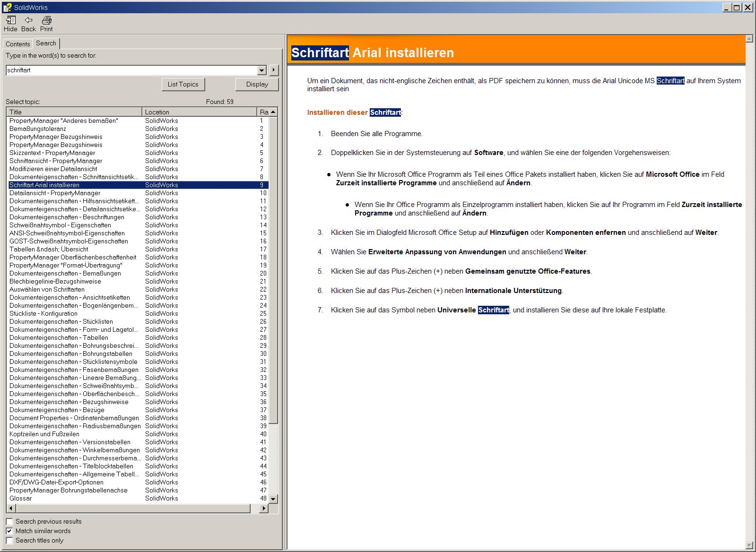Select topic PropertyManager "Anderes bemaßen"

[138, 121]
